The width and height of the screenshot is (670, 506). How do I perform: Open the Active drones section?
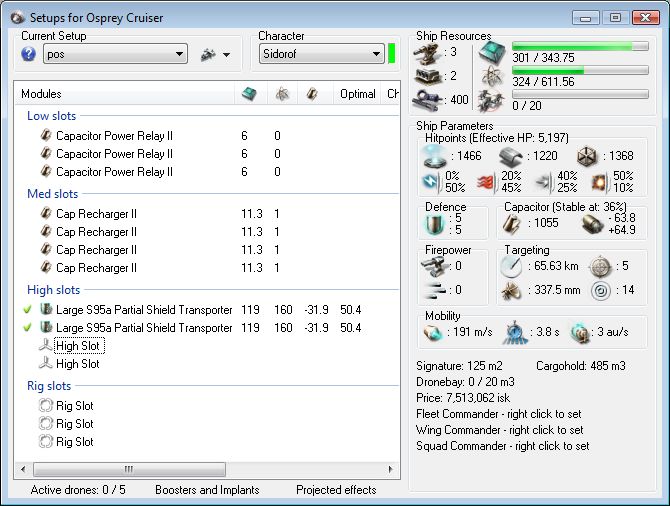click(x=78, y=490)
